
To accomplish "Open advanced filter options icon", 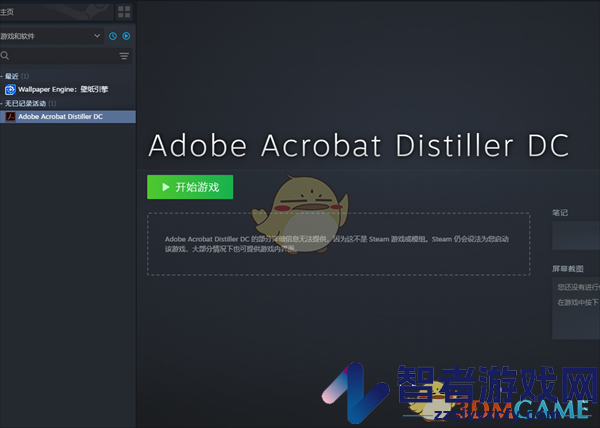I will 124,56.
